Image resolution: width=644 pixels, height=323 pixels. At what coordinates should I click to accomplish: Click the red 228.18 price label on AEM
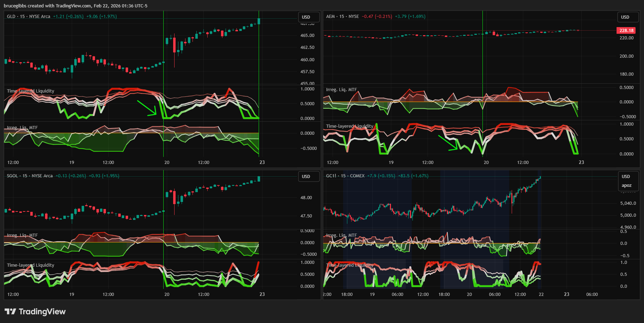pyautogui.click(x=626, y=31)
